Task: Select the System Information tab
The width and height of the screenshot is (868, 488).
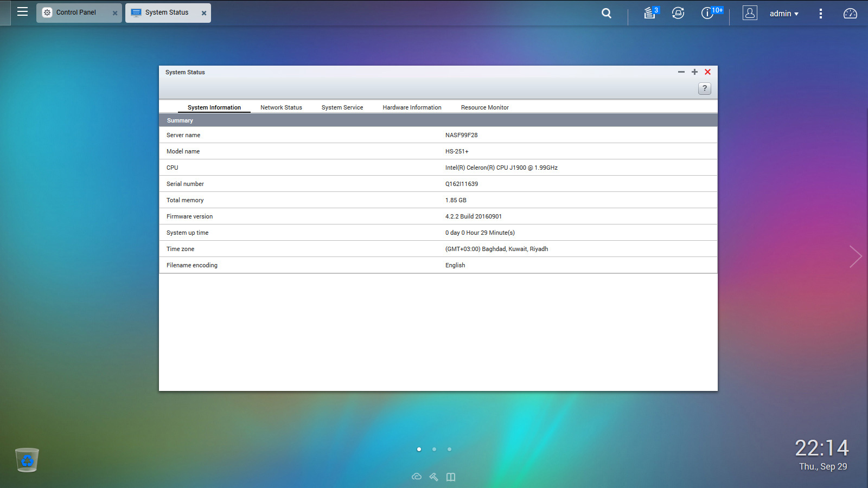Action: point(214,107)
